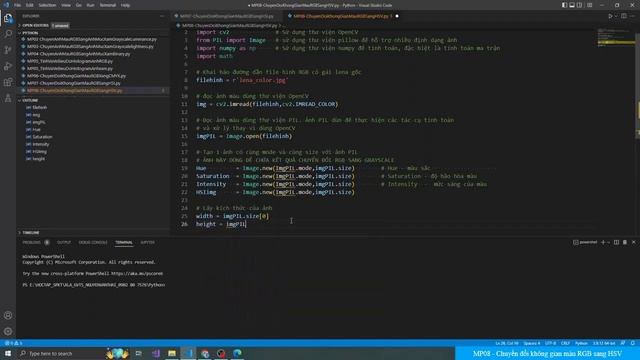Select the highlighted MP08 file in explorer
The height and width of the screenshot is (360, 640).
tap(92, 91)
